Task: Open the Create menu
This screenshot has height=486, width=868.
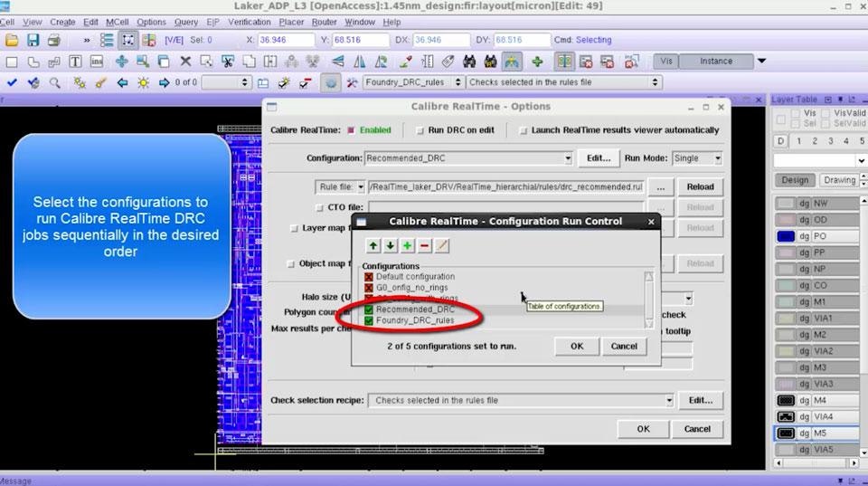Action: tap(62, 22)
